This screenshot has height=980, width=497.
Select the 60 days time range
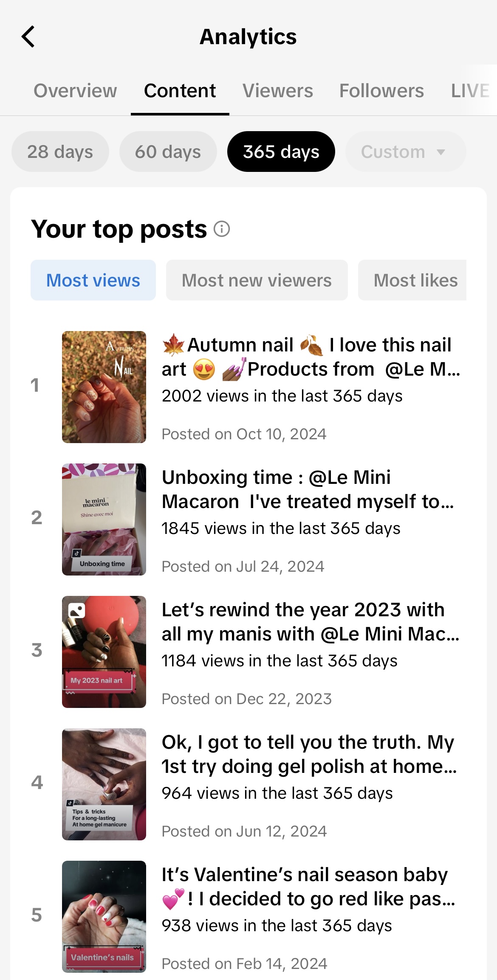point(168,152)
